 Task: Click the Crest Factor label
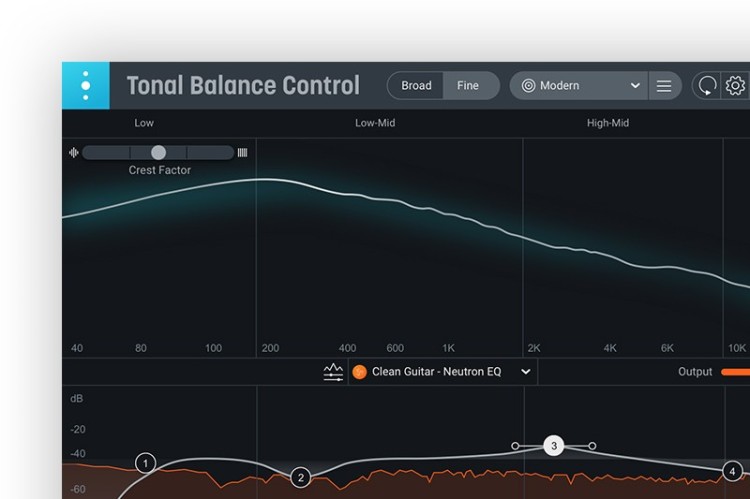(x=160, y=170)
